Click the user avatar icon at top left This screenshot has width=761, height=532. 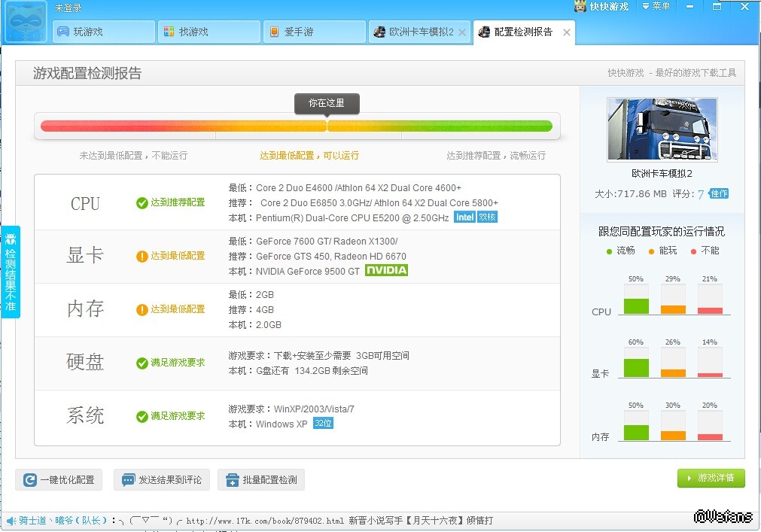[26, 24]
